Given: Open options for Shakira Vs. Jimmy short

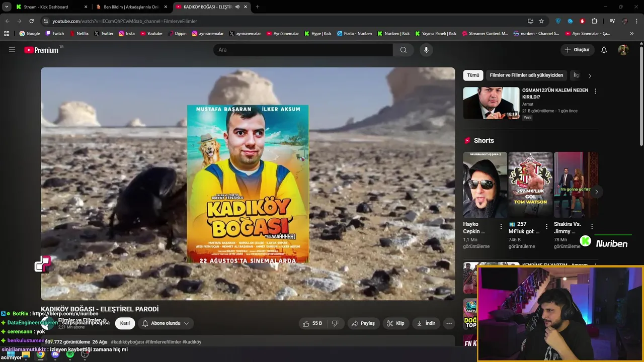Looking at the screenshot, I should [592, 227].
